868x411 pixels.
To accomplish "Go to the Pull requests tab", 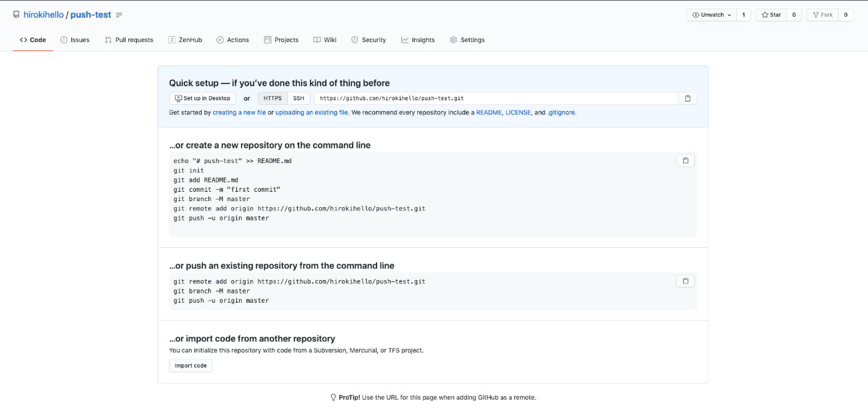I will click(129, 40).
